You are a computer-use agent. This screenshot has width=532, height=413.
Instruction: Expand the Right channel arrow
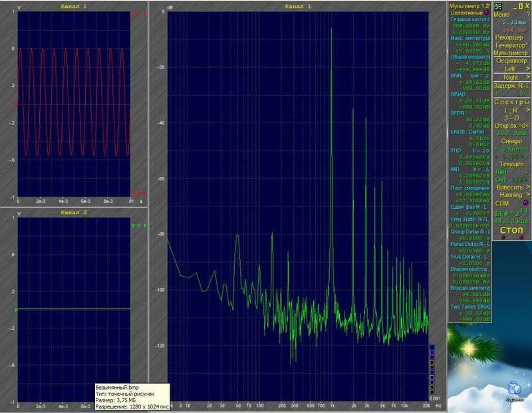tap(528, 77)
